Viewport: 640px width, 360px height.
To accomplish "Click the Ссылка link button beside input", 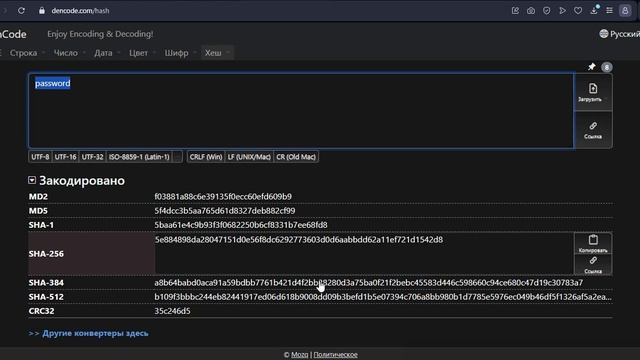I will (593, 130).
